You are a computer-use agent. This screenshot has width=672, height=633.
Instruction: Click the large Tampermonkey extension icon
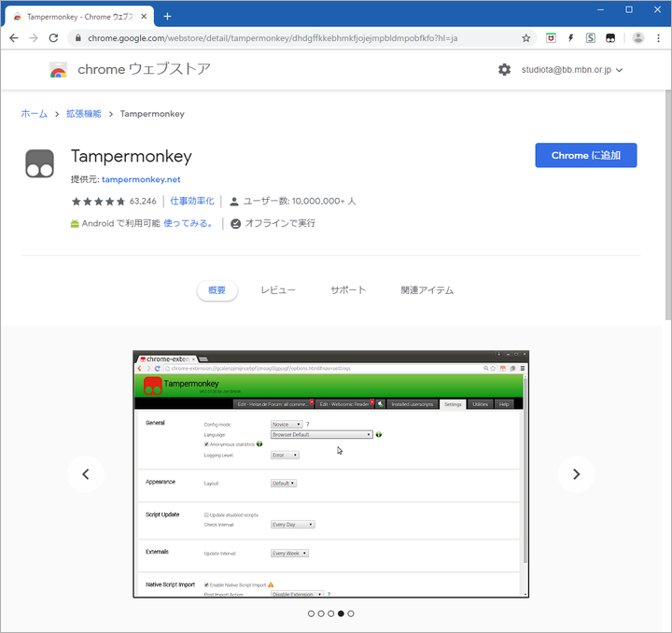39,163
